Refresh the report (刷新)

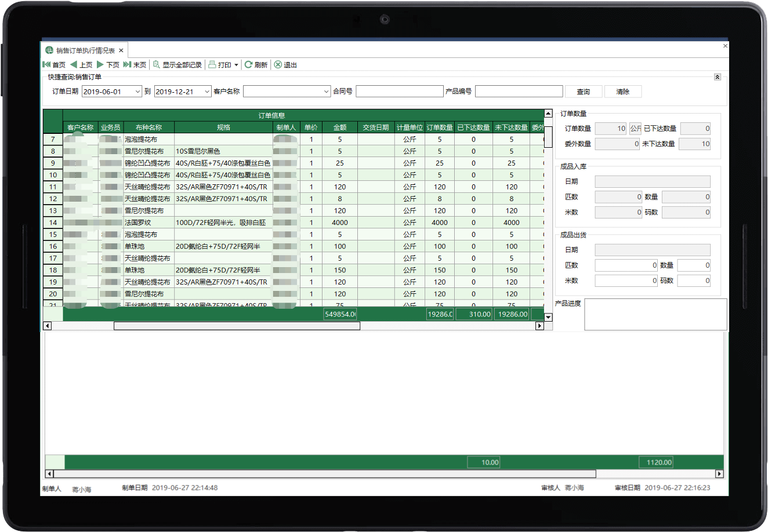coord(256,64)
